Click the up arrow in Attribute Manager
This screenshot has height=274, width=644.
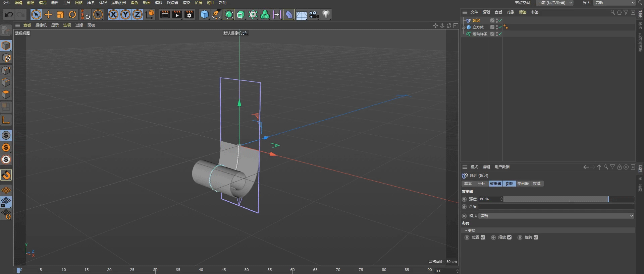(x=599, y=167)
